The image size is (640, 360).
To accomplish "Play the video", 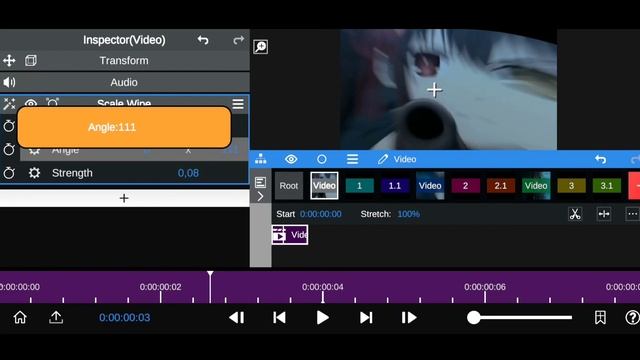I will [x=322, y=318].
